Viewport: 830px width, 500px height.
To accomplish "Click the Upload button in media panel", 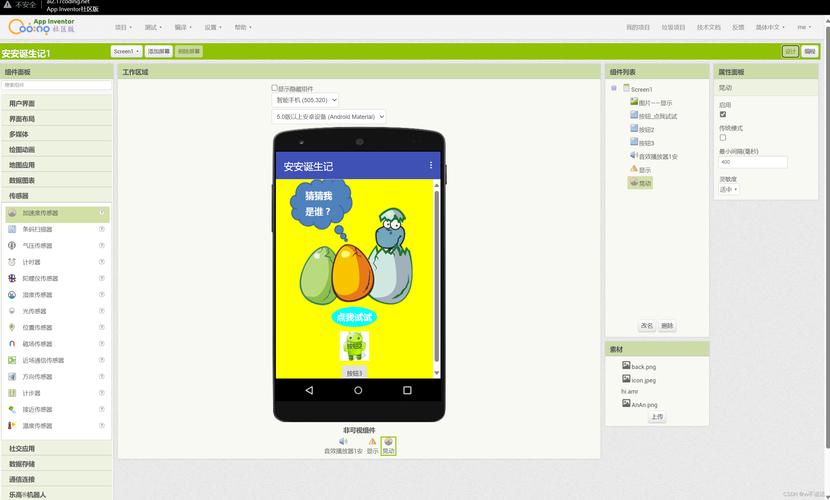I will click(x=657, y=417).
